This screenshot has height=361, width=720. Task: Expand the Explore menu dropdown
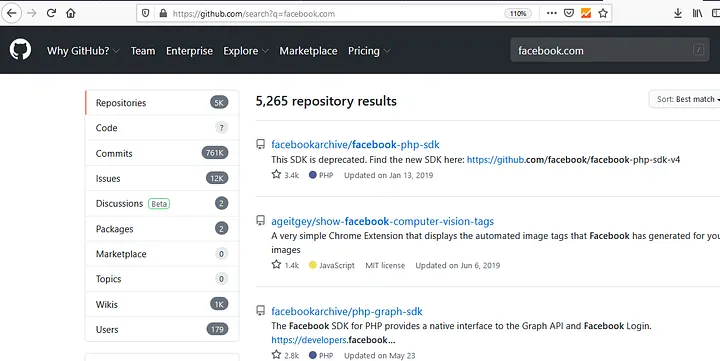click(x=246, y=51)
